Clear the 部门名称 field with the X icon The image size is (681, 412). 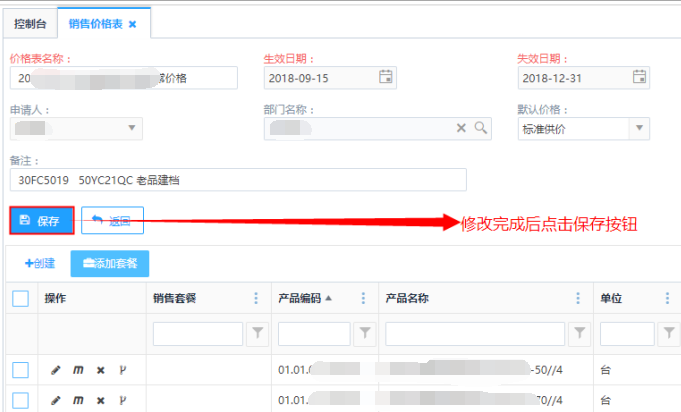click(462, 128)
